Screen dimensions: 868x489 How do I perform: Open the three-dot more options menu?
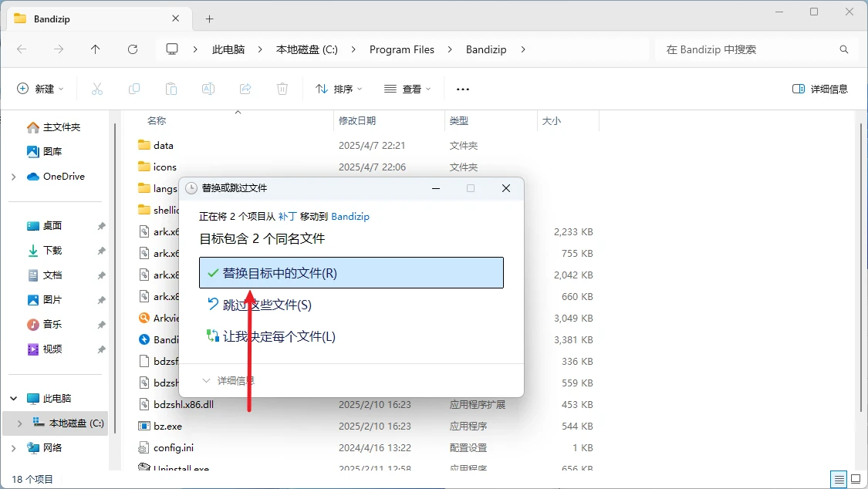(x=463, y=89)
